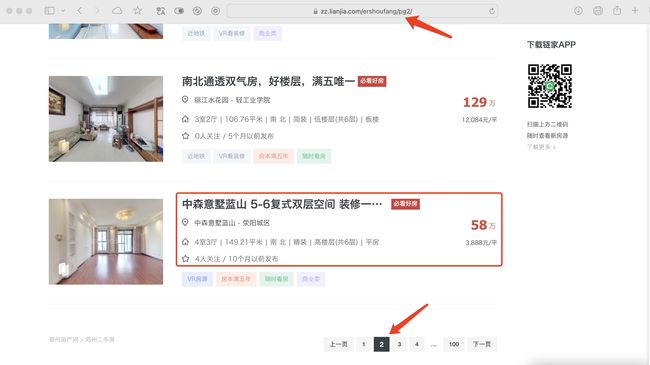Click the star follow icon beside 4人关注

pyautogui.click(x=185, y=258)
